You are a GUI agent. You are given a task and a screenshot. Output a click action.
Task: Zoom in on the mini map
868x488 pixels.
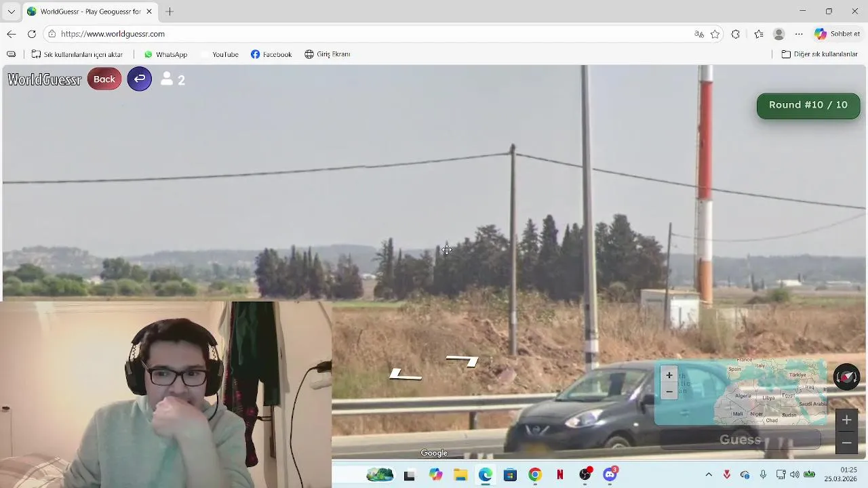pos(669,375)
